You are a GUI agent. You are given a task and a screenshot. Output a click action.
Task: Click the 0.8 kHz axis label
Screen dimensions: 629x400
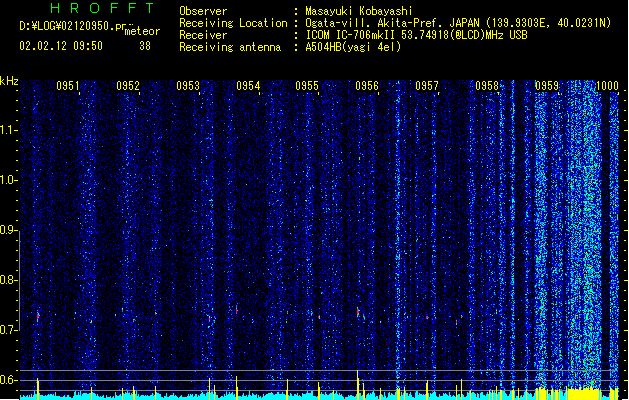click(x=9, y=280)
